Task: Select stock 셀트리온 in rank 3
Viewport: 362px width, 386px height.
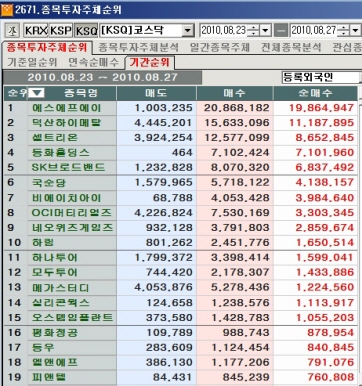Action: tap(55, 138)
